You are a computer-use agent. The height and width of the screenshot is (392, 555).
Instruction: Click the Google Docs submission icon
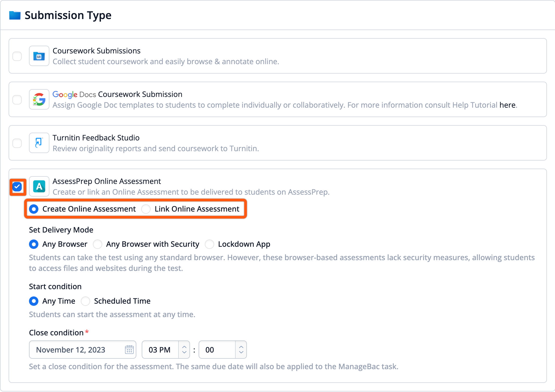[39, 99]
